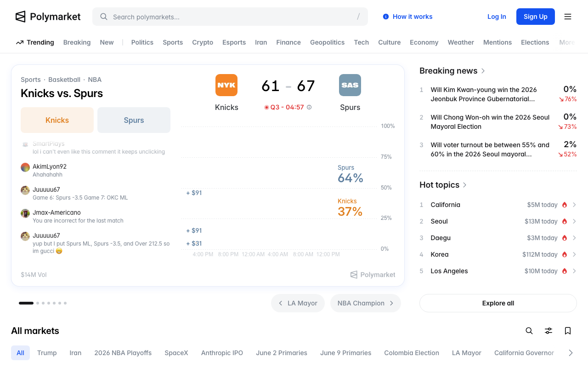
Task: Open the Korea topic chevron
Action: tap(574, 254)
